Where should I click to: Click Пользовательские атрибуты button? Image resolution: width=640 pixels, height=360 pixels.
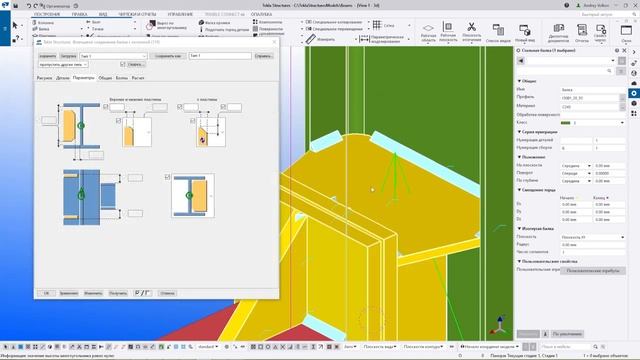593,271
